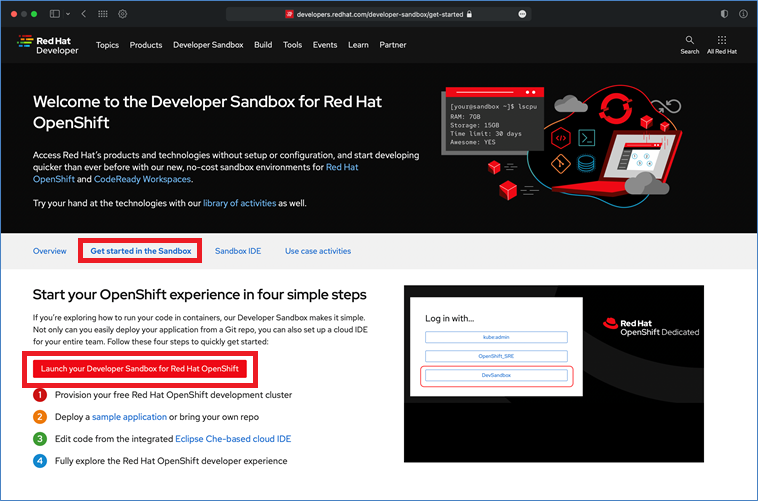Click the address bar showing developers.redhat.com
The width and height of the screenshot is (758, 501).
[379, 14]
